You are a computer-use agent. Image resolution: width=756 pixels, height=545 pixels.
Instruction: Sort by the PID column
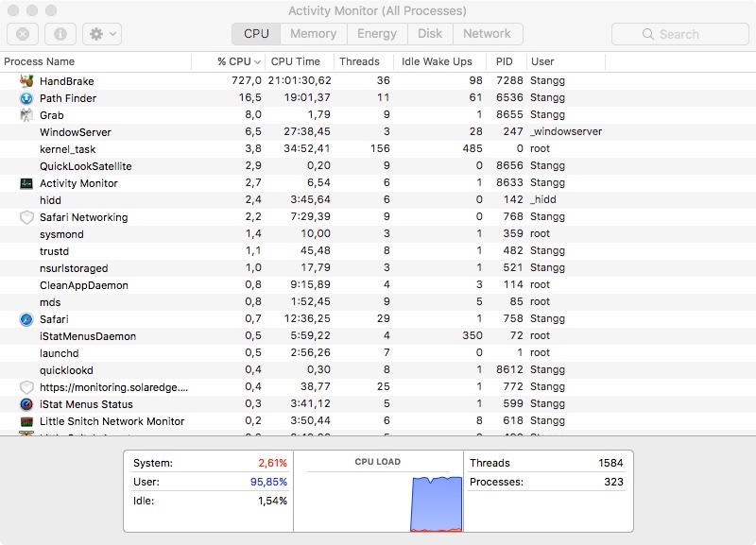[505, 61]
